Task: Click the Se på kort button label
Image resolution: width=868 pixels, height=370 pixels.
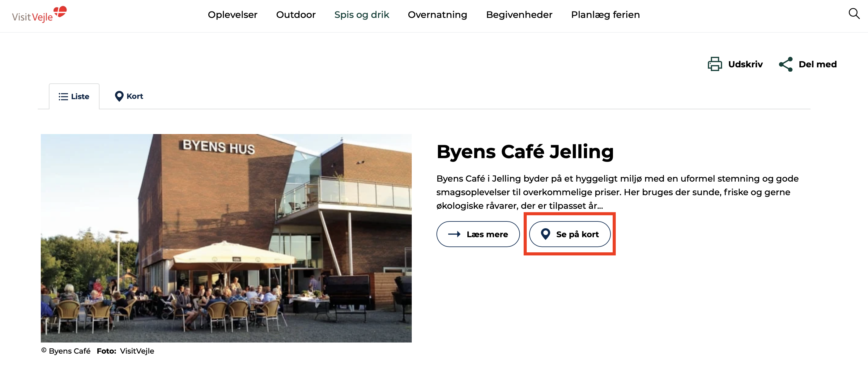Action: point(577,234)
